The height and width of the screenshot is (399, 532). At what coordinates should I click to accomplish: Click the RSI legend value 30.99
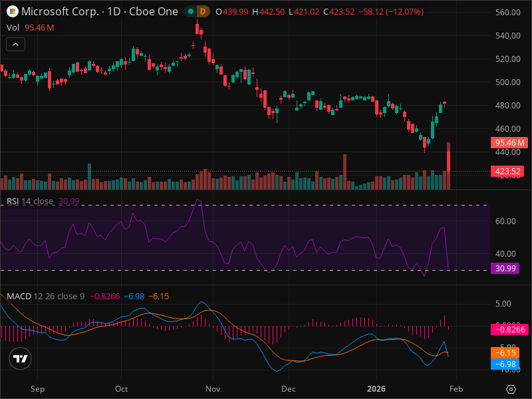69,201
